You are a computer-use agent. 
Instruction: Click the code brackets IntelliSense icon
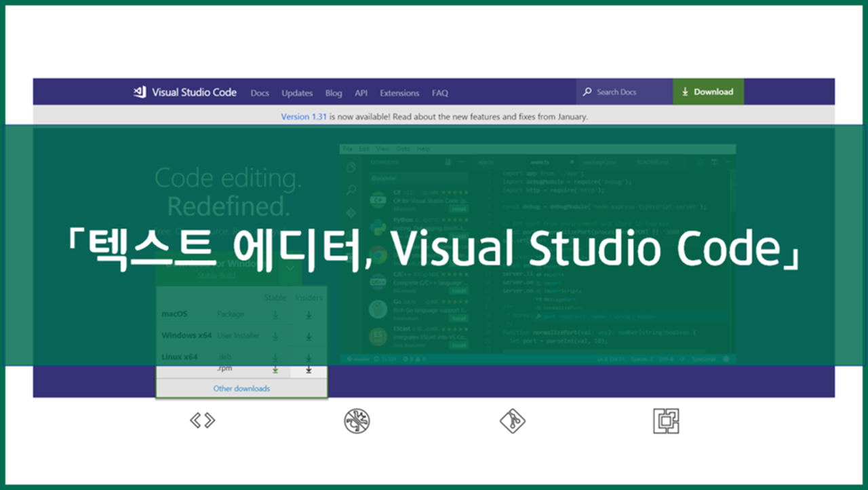202,421
